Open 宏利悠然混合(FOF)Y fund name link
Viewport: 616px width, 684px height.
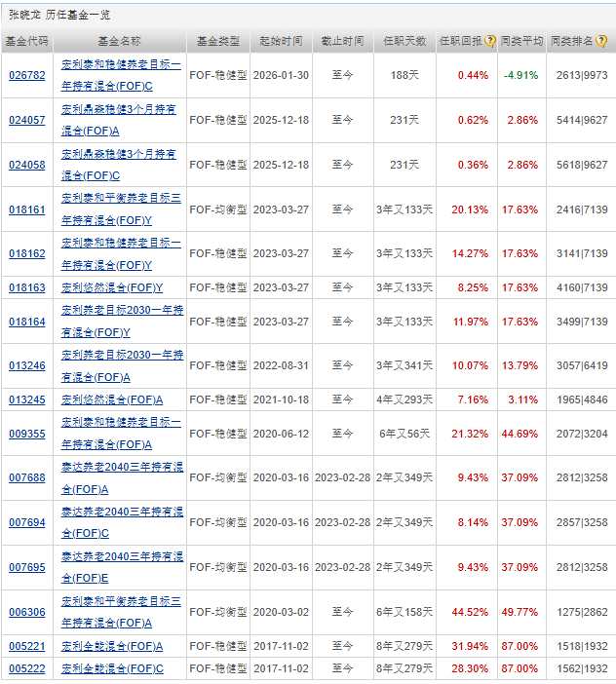point(112,287)
